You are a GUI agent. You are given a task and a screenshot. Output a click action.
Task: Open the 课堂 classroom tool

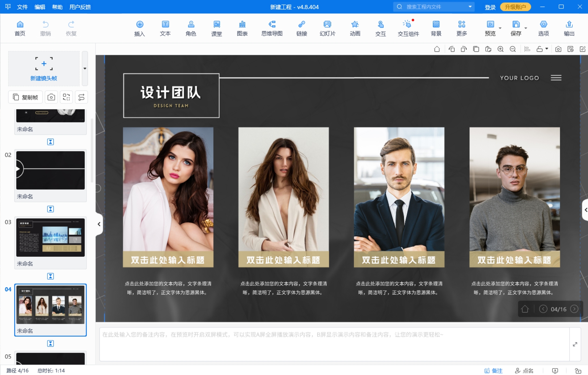point(217,28)
